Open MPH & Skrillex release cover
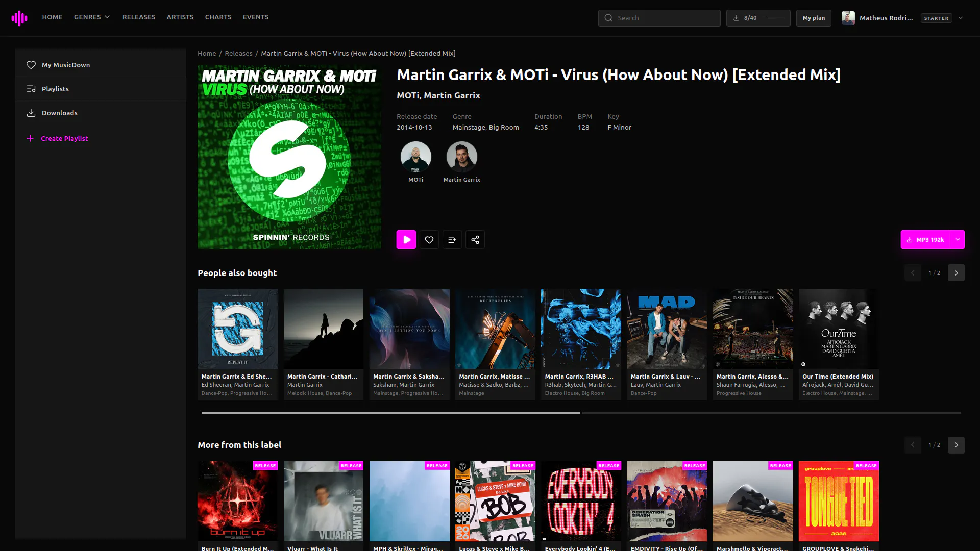 [x=409, y=502]
